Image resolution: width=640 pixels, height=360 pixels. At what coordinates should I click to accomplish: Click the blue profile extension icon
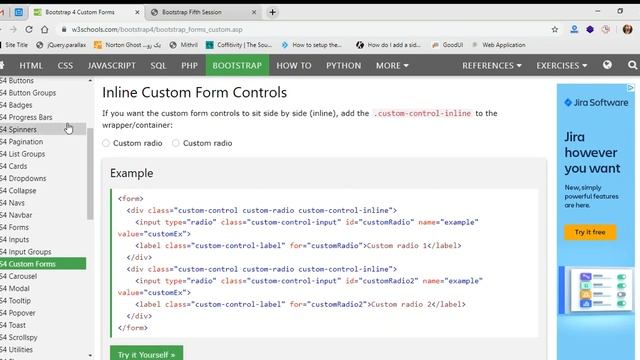click(574, 29)
